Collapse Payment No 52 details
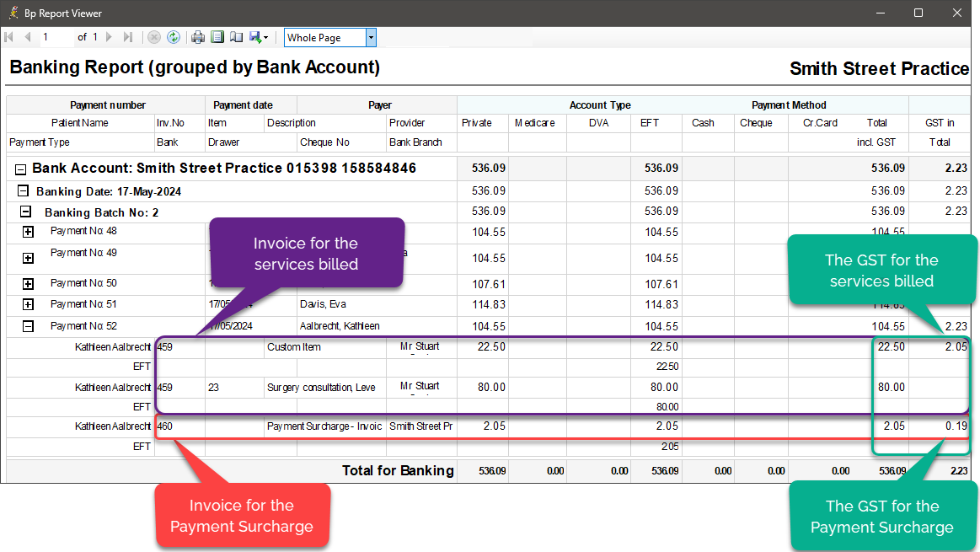 pyautogui.click(x=28, y=326)
